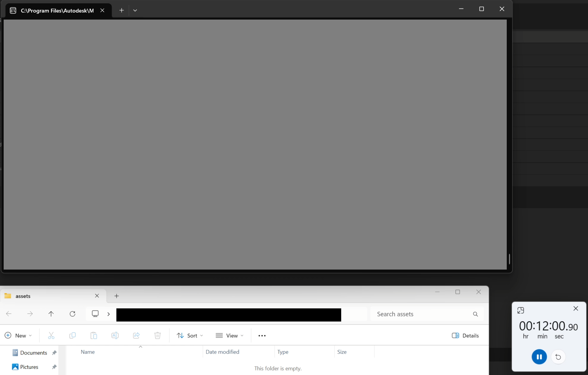Screen dimensions: 588x375
Task: Open terminal profiles dropdown arrow
Action: [135, 10]
